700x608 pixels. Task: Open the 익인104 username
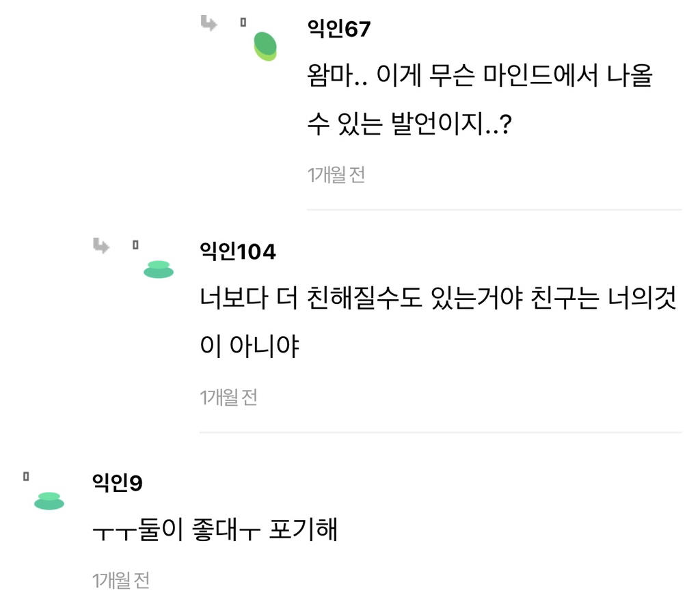click(237, 252)
